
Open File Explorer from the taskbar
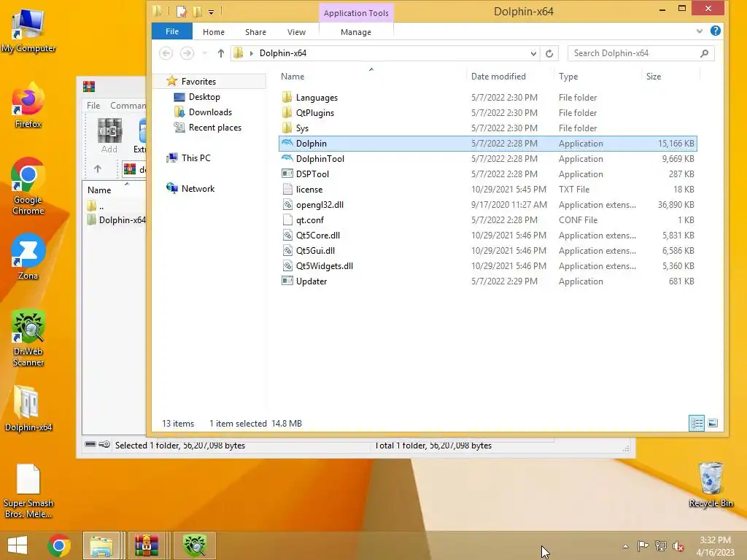click(x=101, y=545)
